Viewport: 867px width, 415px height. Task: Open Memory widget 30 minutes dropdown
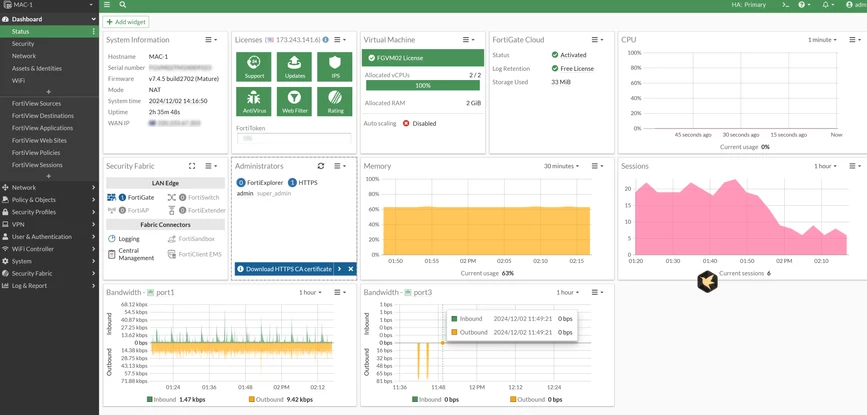[561, 166]
